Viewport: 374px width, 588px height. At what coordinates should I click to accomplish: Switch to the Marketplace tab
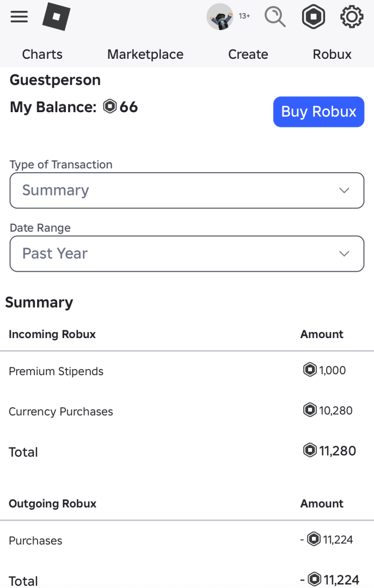[x=145, y=54]
